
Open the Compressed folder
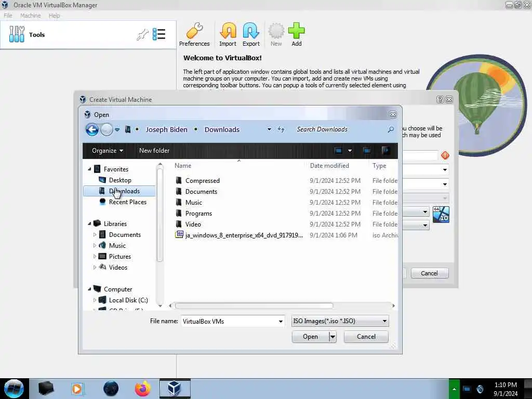pyautogui.click(x=203, y=181)
